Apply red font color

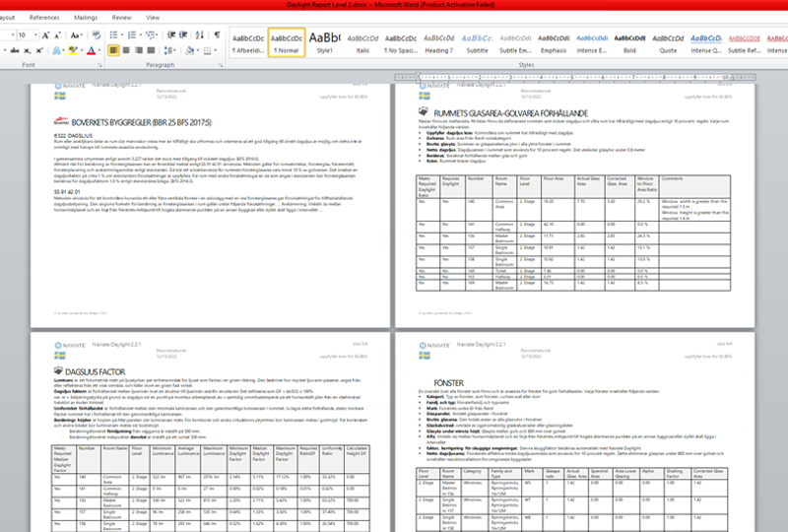(x=91, y=50)
